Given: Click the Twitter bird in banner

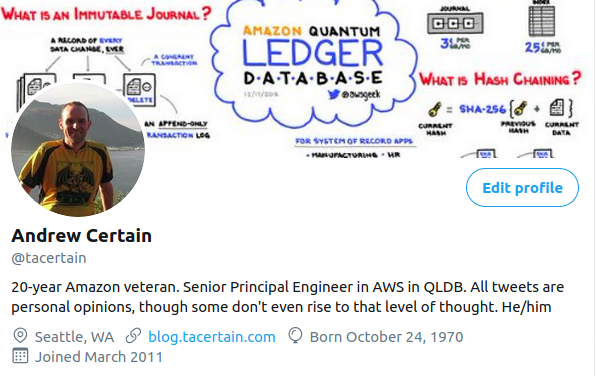Looking at the screenshot, I should 333,94.
